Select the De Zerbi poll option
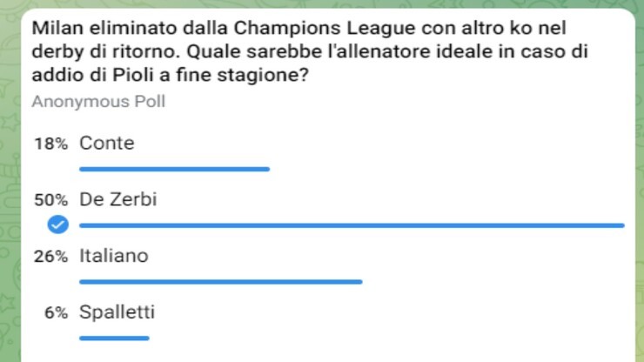Viewport: 644px width, 362px height. click(117, 200)
